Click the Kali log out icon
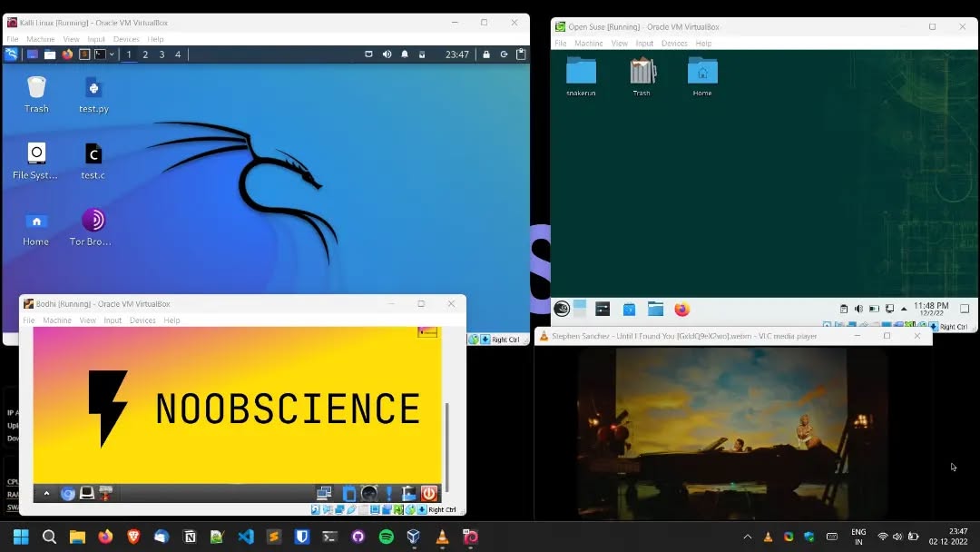 504,54
